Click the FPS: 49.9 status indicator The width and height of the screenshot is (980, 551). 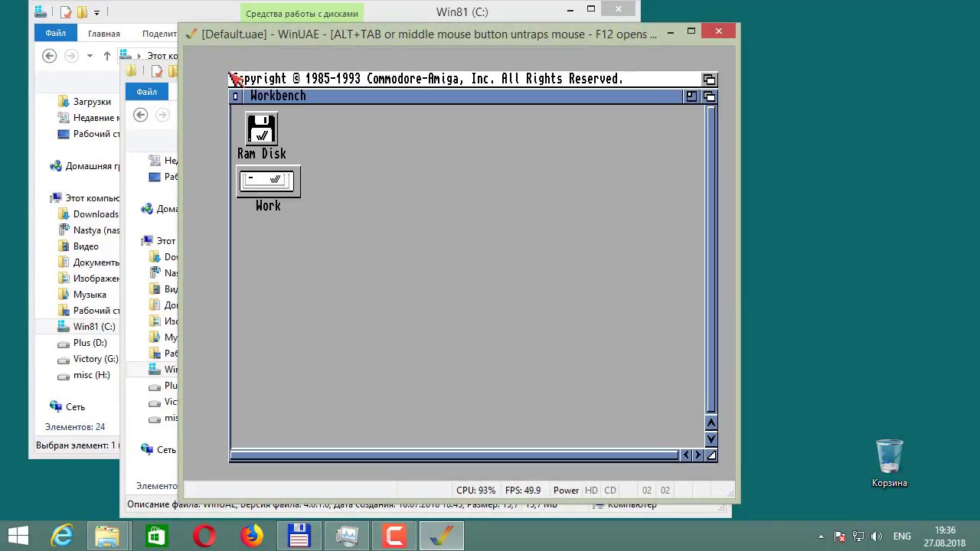click(x=523, y=491)
